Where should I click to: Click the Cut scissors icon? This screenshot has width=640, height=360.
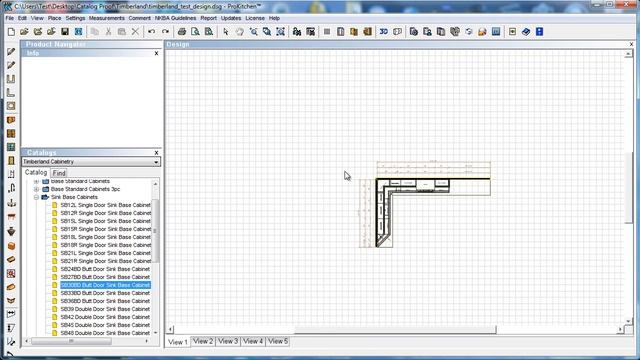(108, 31)
